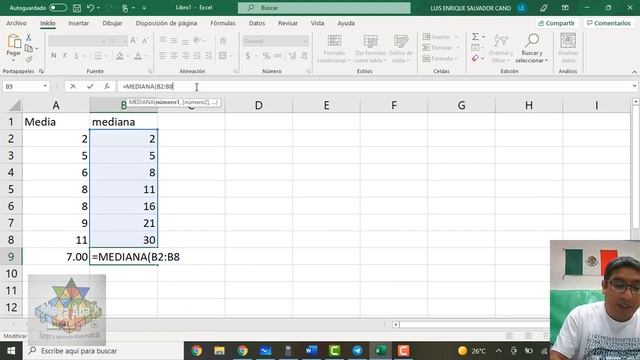The width and height of the screenshot is (640, 360).
Task: Toggle bold N formatting
Action: pyautogui.click(x=53, y=56)
